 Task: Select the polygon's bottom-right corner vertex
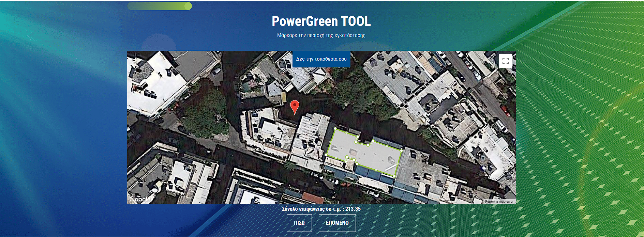pos(394,176)
